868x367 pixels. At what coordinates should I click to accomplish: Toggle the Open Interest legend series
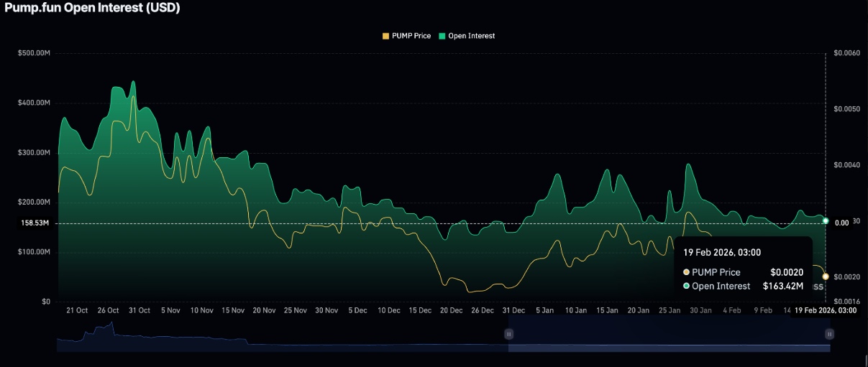click(471, 35)
